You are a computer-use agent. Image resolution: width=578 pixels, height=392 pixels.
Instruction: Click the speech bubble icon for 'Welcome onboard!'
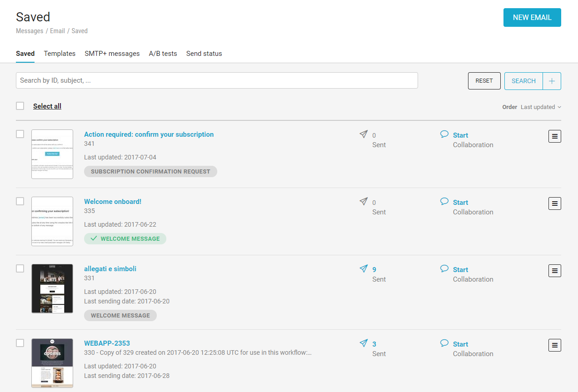(x=444, y=201)
